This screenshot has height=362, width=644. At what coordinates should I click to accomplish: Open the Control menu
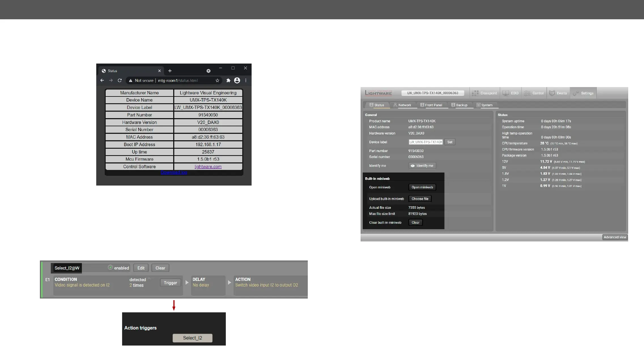point(534,93)
